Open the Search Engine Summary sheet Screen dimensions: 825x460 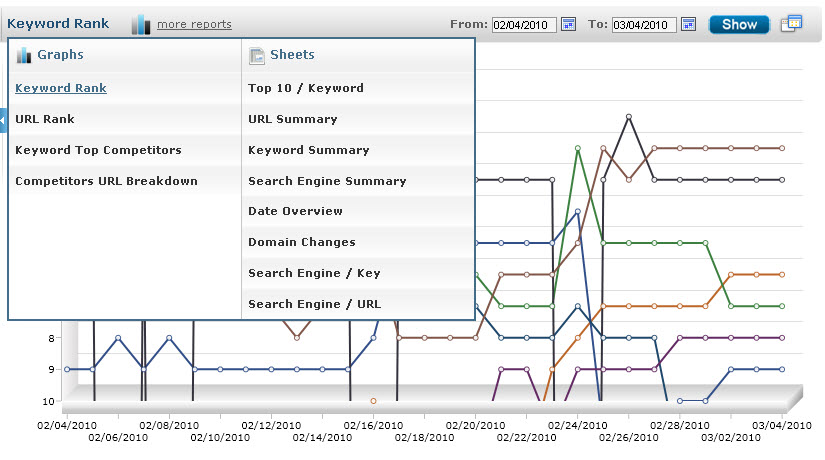pos(327,181)
